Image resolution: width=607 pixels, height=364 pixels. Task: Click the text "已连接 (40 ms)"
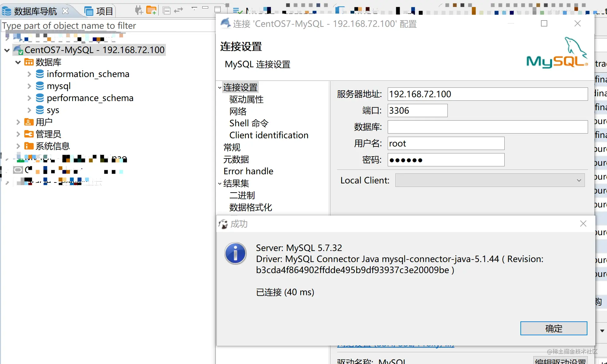285,292
